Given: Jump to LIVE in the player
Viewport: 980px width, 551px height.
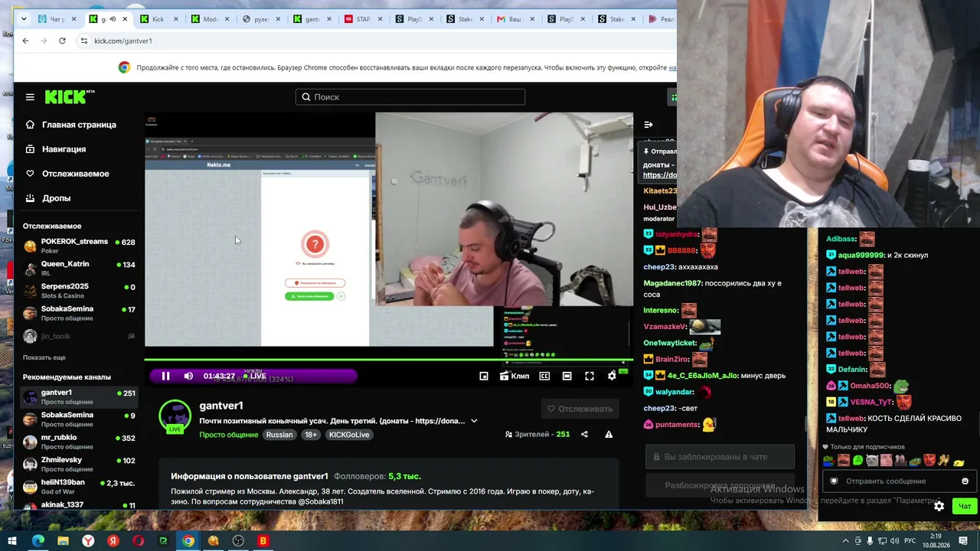Looking at the screenshot, I should click(255, 376).
